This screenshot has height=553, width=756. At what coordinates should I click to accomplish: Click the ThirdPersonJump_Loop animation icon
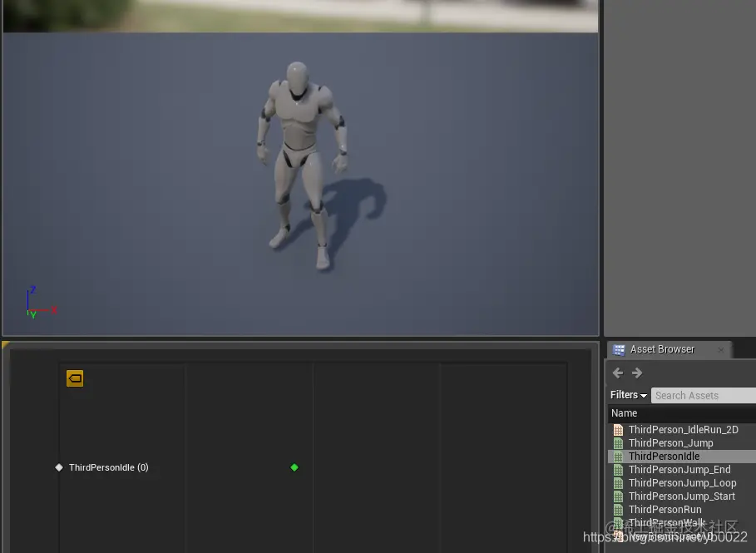click(618, 482)
